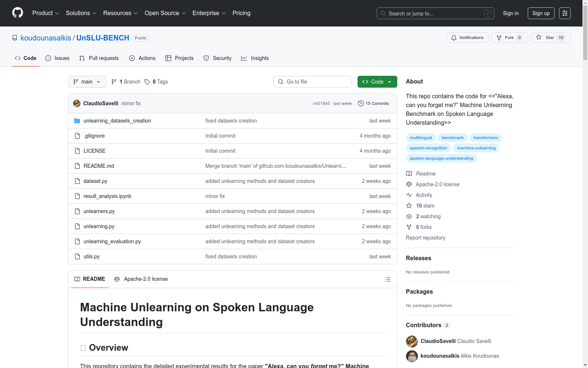Click the unlearning_datasets_creation folder icon
This screenshot has width=588, height=368.
click(77, 121)
